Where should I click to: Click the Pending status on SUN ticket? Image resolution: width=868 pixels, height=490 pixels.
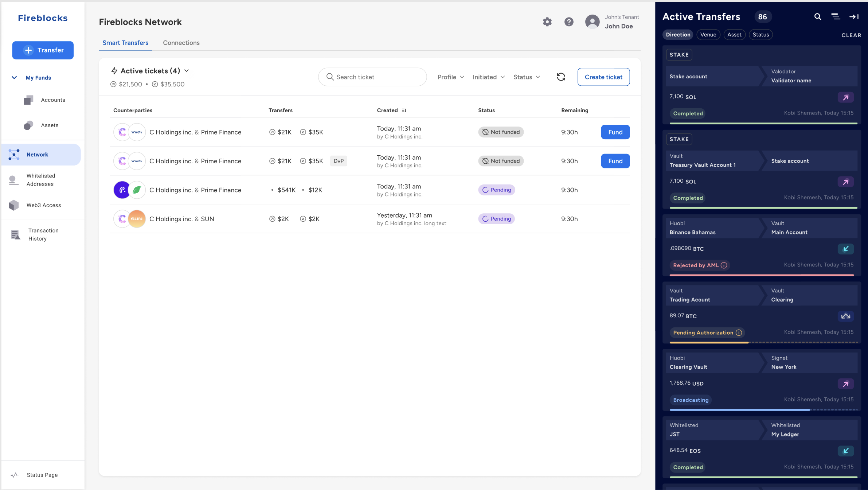click(x=496, y=219)
